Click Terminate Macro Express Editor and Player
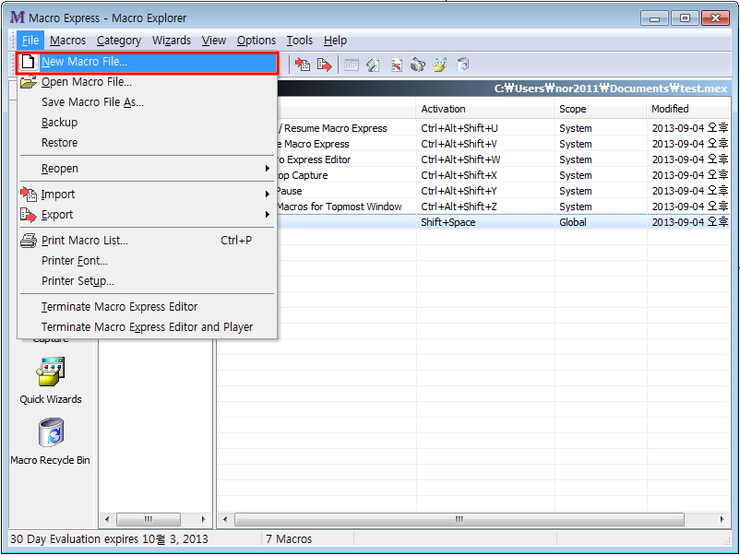Image resolution: width=740 pixels, height=555 pixels. [146, 327]
